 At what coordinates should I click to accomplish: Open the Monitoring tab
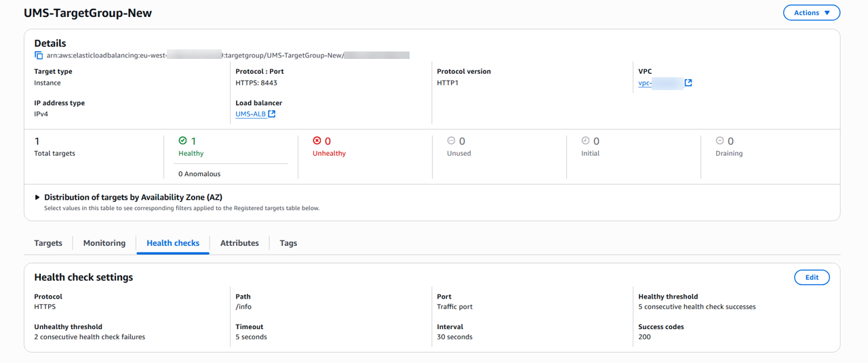tap(104, 243)
